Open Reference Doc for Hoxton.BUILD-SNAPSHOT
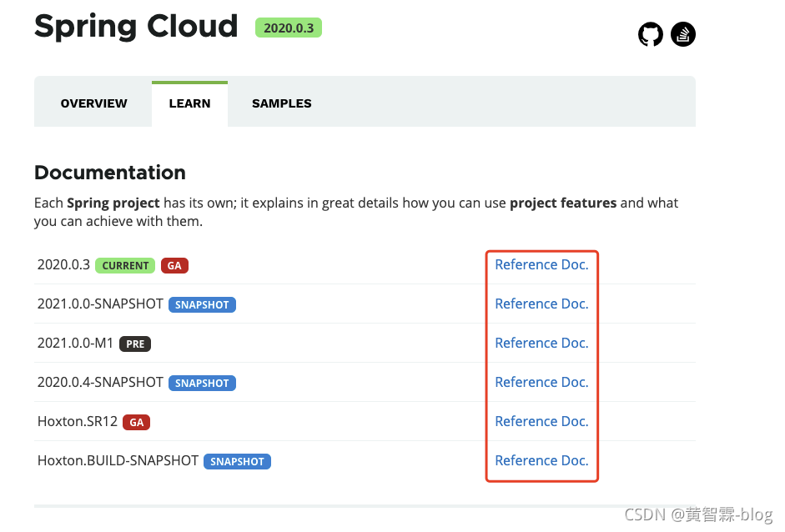The height and width of the screenshot is (532, 785). click(x=541, y=460)
